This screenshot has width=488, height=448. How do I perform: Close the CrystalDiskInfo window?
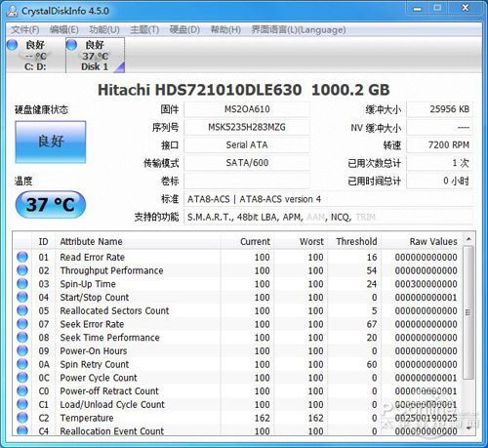465,9
